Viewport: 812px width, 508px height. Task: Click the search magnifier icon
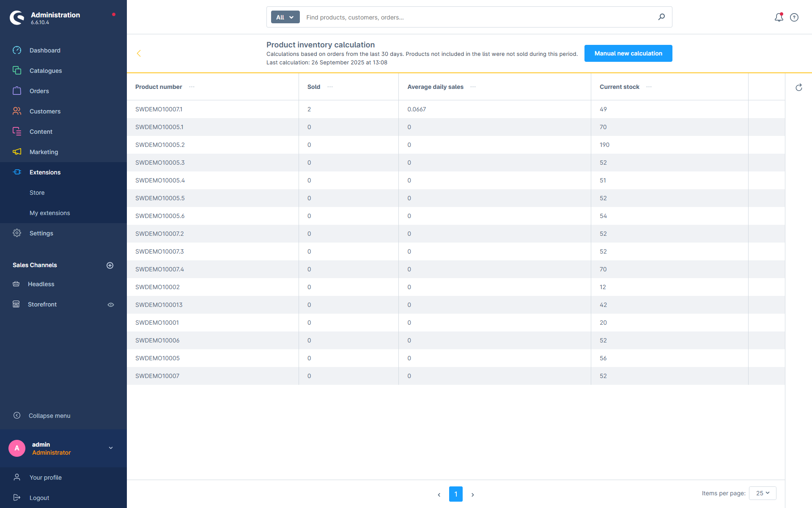(661, 17)
